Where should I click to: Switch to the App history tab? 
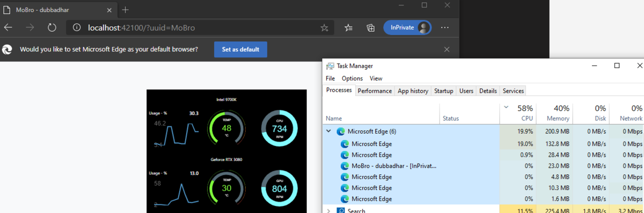[x=413, y=91]
